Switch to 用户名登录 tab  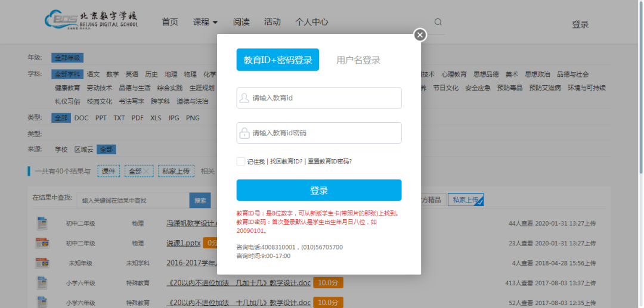(358, 60)
